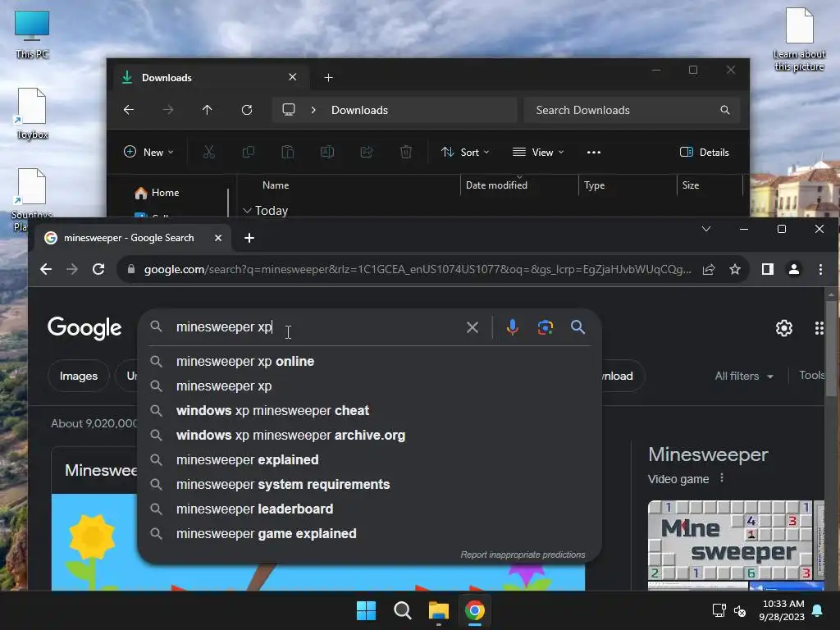Screen dimensions: 840x630
Task: Click the voice search microphone icon
Action: coord(512,326)
